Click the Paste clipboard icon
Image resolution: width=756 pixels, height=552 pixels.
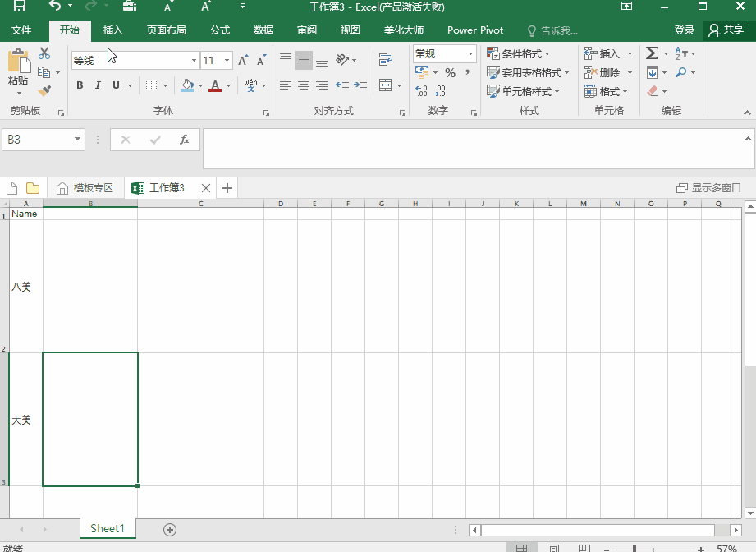[18, 62]
